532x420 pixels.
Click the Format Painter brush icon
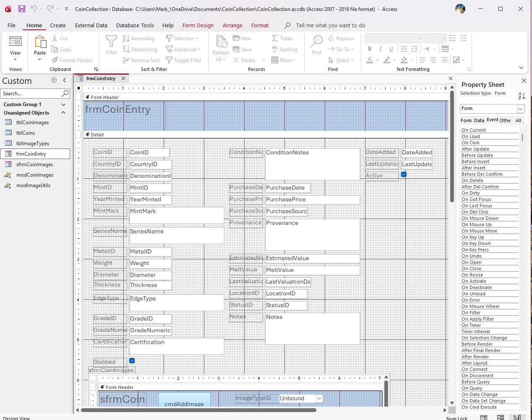tap(55, 60)
